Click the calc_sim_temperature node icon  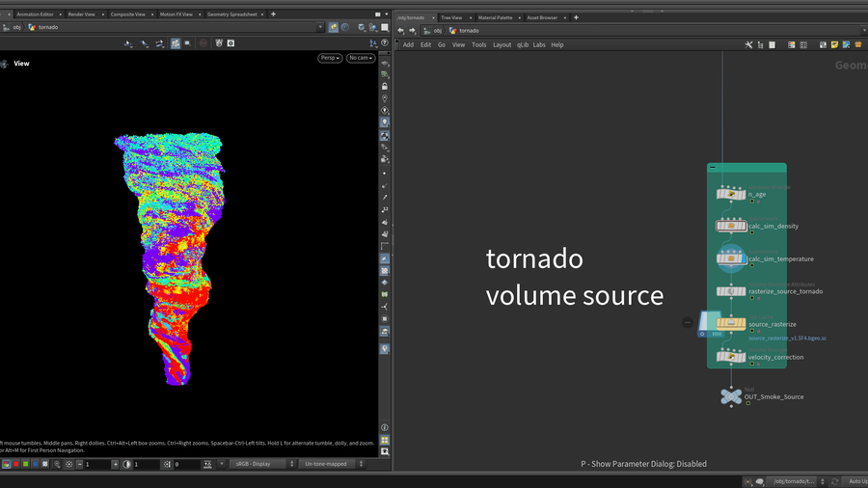[x=731, y=258]
